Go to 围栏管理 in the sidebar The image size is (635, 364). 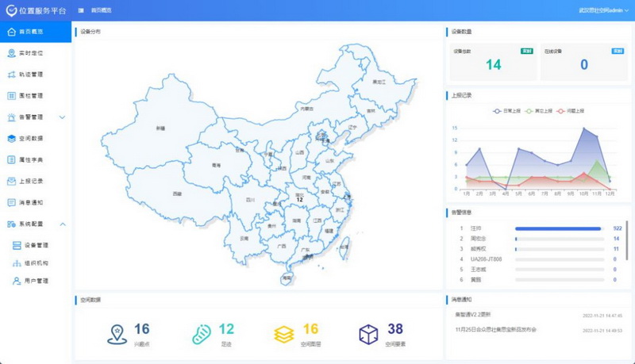30,96
